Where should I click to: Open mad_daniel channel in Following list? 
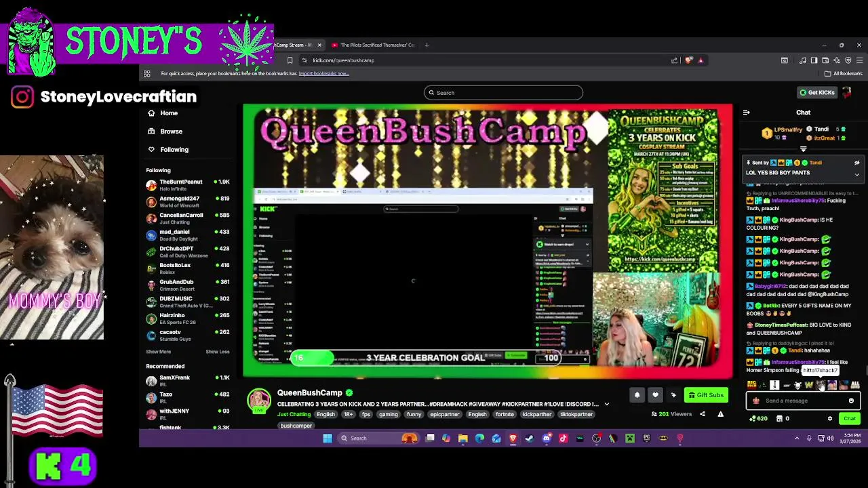click(189, 235)
